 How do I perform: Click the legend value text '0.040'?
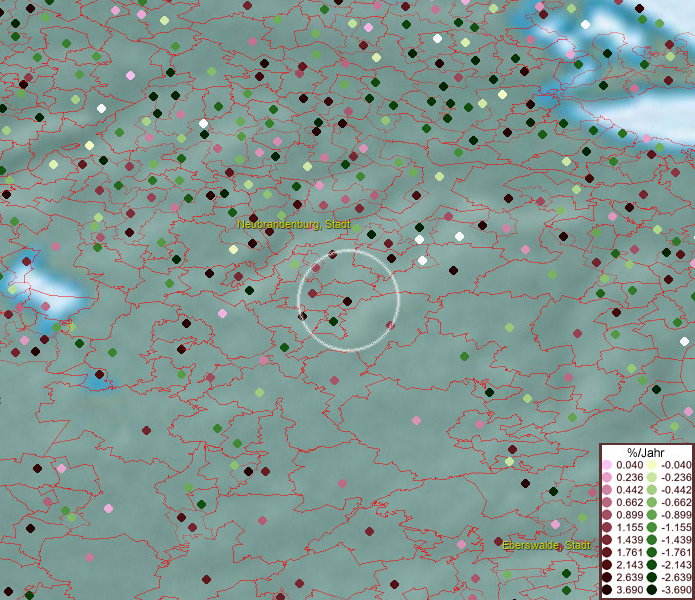coord(629,465)
